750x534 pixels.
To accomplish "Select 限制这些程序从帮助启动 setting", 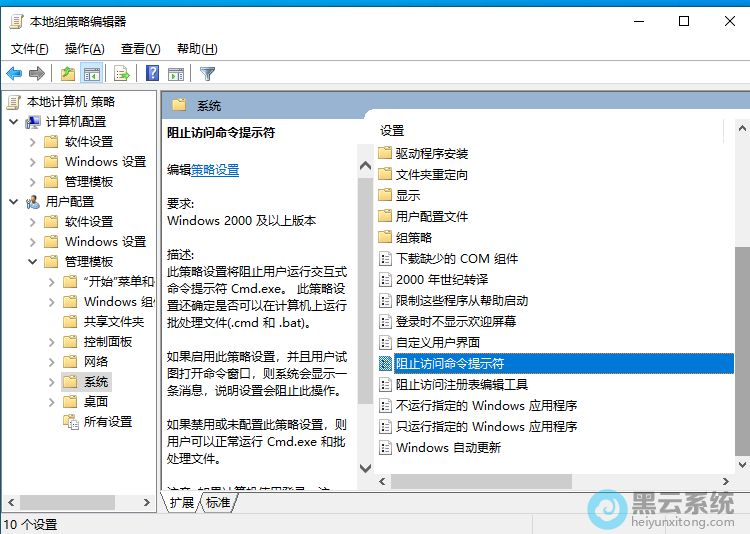I will [454, 301].
